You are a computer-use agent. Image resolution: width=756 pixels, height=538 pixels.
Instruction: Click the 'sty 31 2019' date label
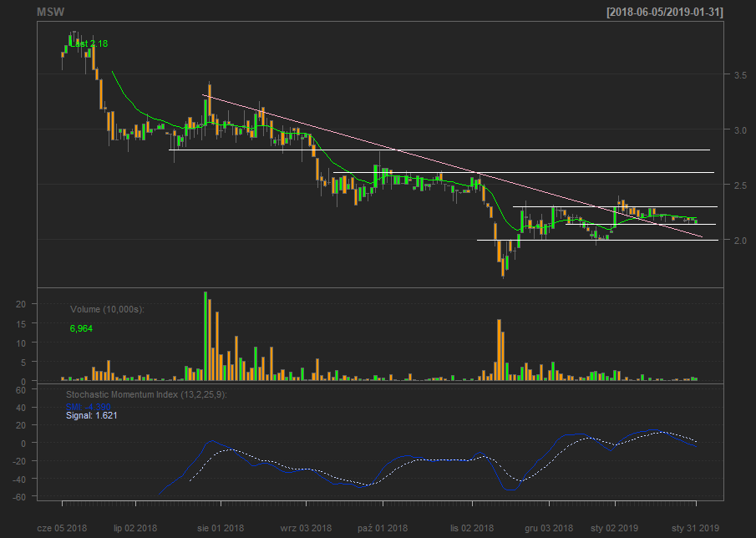point(695,528)
